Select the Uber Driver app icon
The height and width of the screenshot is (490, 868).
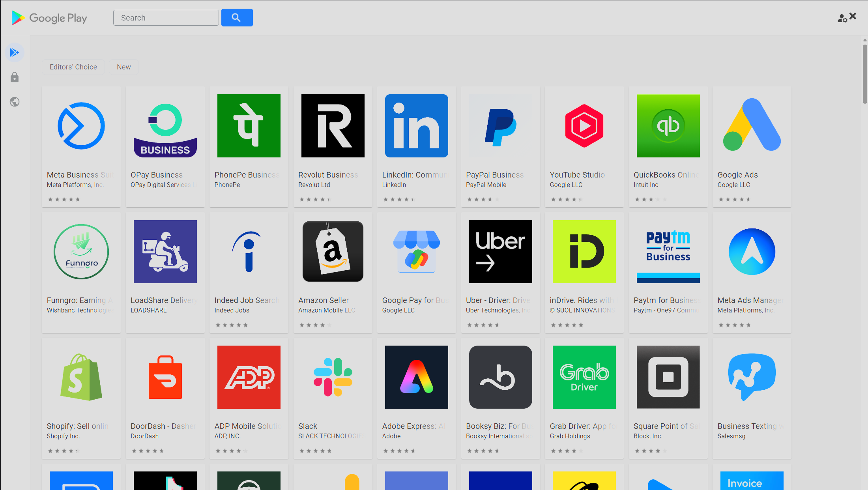click(x=501, y=252)
